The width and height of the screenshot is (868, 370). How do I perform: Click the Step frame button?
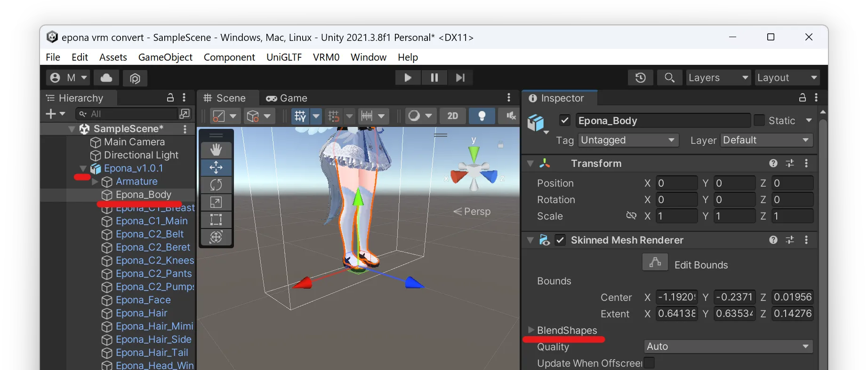point(460,78)
